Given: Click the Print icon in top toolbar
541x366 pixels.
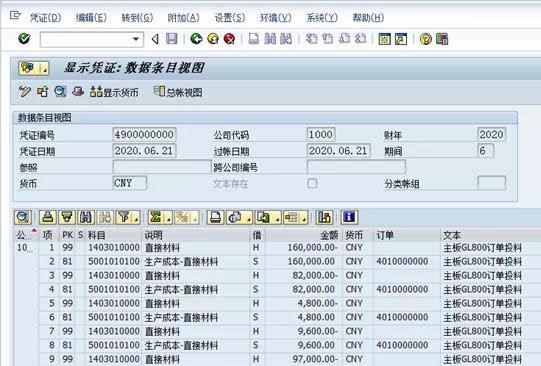Looking at the screenshot, I should (x=254, y=39).
